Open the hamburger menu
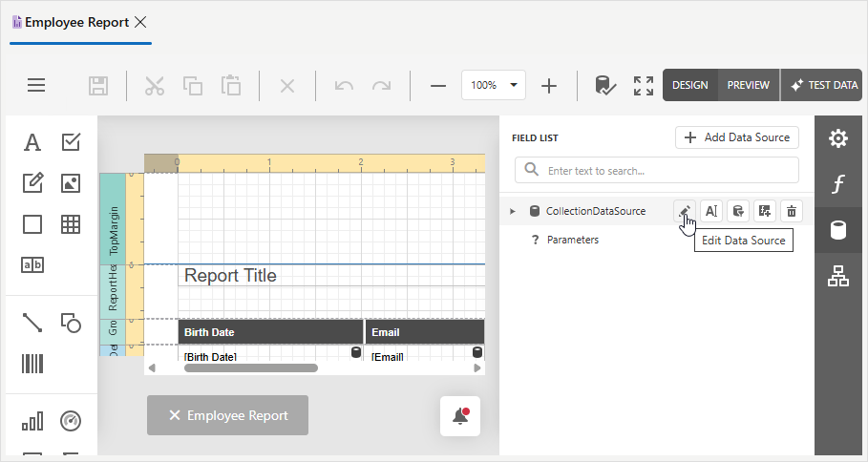This screenshot has width=868, height=462. [x=36, y=85]
